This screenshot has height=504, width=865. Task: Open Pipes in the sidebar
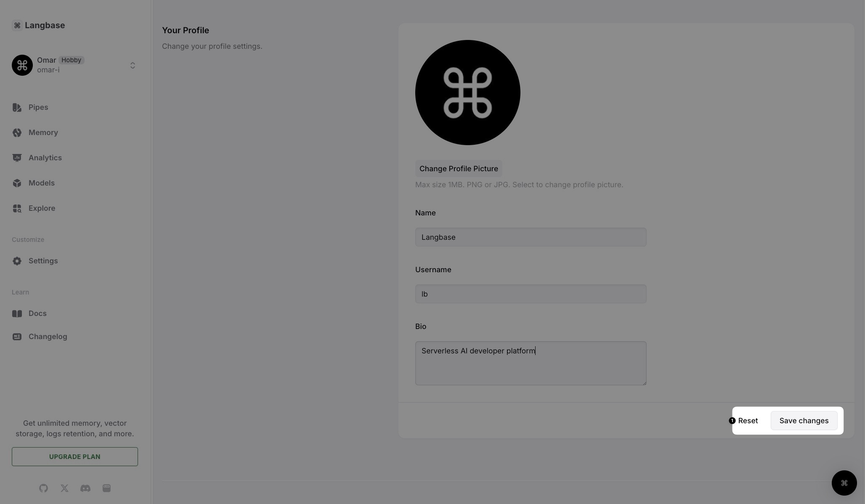pos(38,107)
